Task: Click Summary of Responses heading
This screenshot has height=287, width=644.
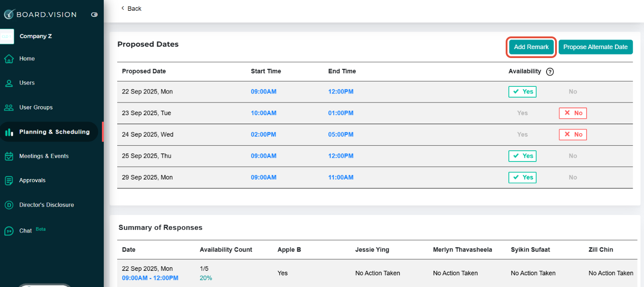Action: tap(160, 228)
